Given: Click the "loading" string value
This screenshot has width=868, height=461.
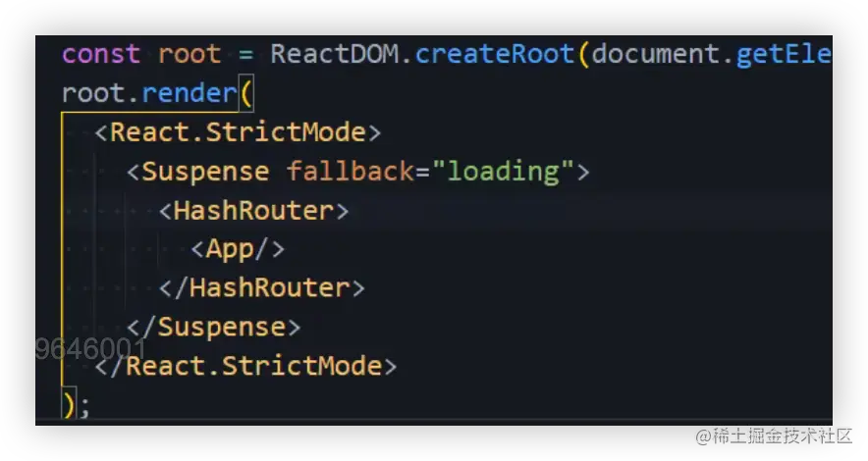Looking at the screenshot, I should point(503,172).
